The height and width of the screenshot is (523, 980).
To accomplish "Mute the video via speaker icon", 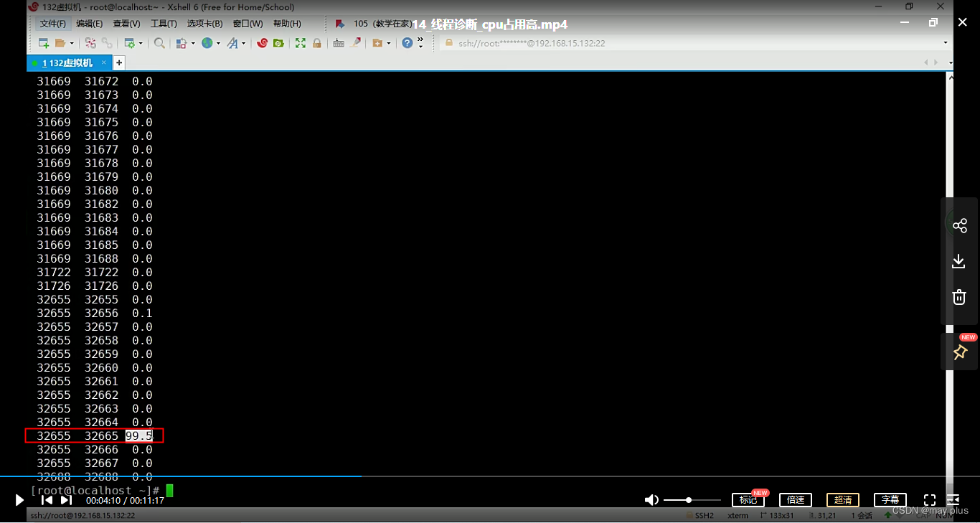I will pos(651,500).
